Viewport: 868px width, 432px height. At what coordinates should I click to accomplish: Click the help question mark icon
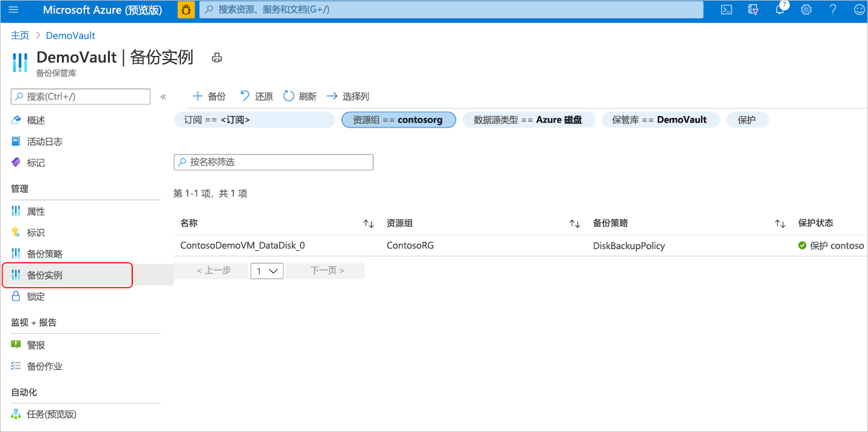[833, 10]
